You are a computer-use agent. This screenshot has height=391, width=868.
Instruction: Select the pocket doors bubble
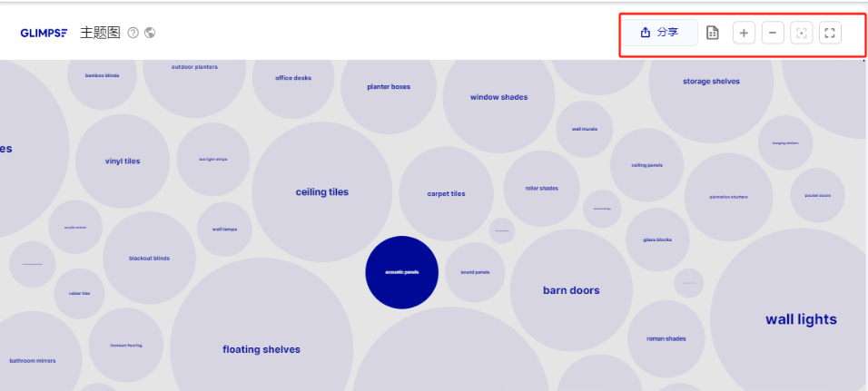coord(818,195)
